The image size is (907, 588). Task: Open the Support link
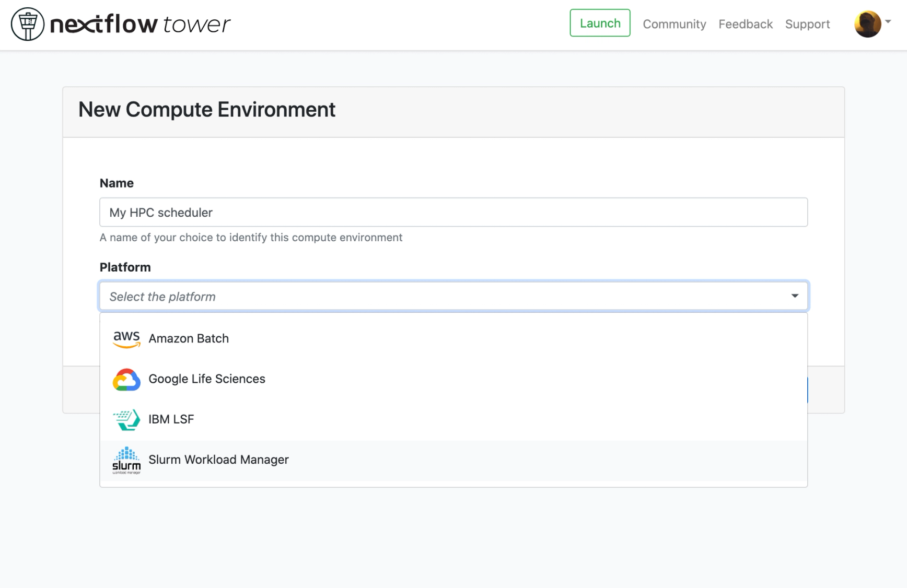tap(807, 24)
